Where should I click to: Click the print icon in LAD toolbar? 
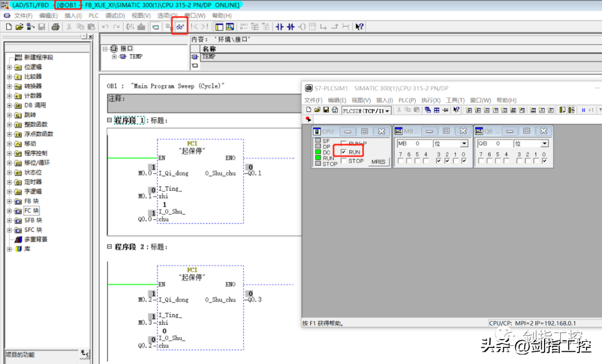(55, 27)
